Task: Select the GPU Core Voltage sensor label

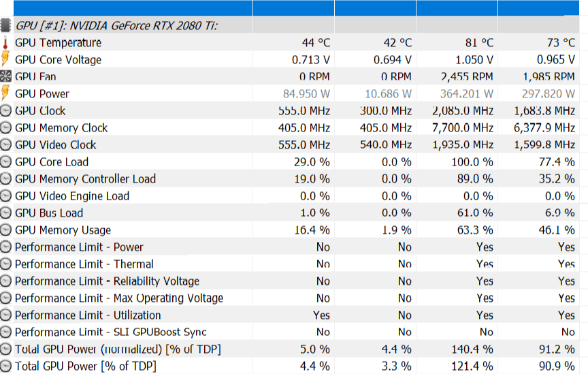Action: [58, 60]
